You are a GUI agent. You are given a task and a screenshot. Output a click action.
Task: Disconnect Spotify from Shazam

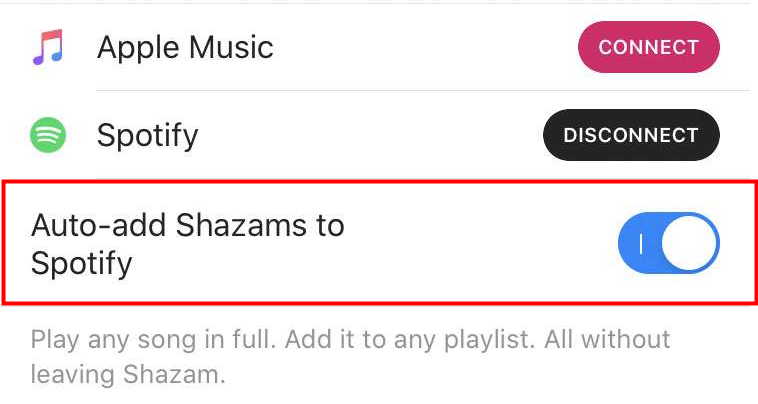point(630,135)
